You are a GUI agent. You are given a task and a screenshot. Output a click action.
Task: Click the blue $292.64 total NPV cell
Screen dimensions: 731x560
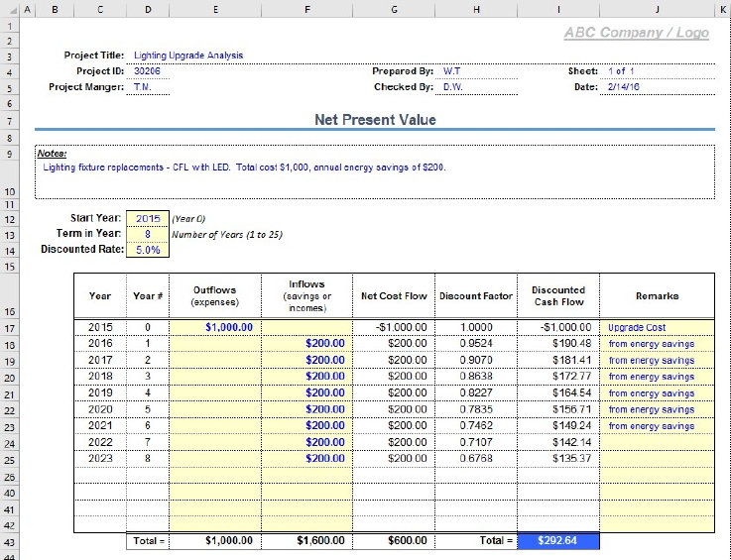click(x=558, y=541)
